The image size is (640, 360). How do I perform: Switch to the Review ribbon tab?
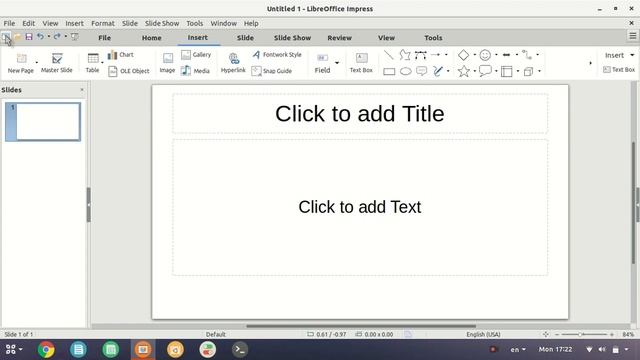pos(339,38)
